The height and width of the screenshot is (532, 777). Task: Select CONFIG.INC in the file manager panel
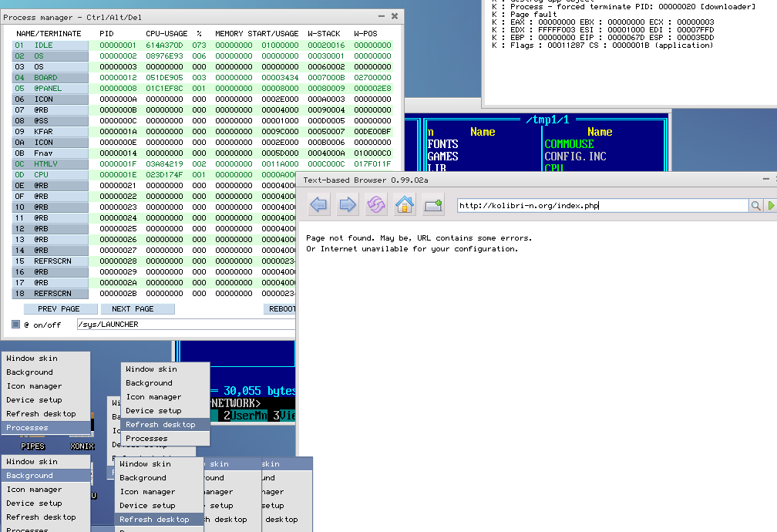[575, 157]
